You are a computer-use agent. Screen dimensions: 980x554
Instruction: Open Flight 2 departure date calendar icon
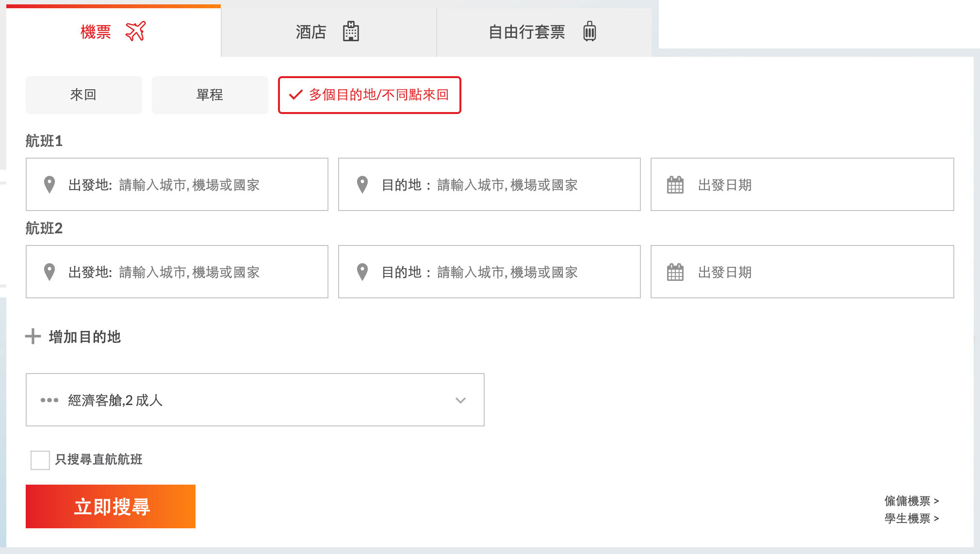(x=675, y=272)
